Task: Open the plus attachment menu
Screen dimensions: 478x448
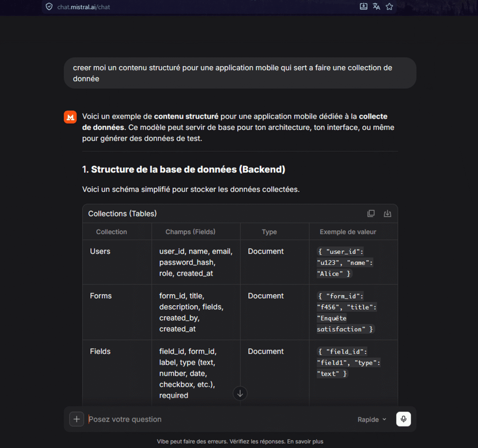Action: 77,419
